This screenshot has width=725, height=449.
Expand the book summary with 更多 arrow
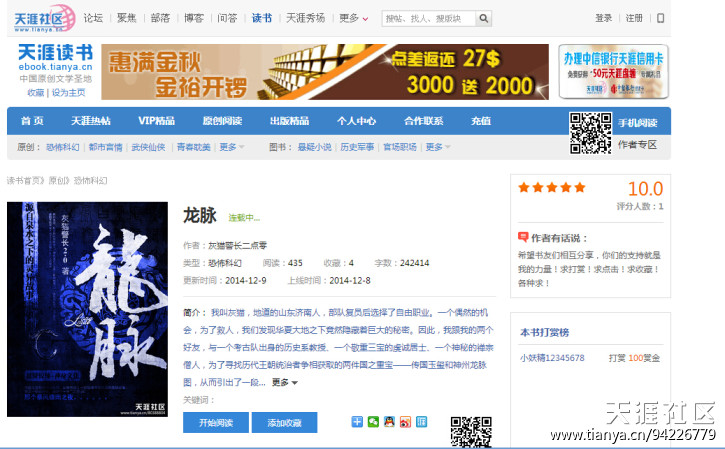click(285, 382)
